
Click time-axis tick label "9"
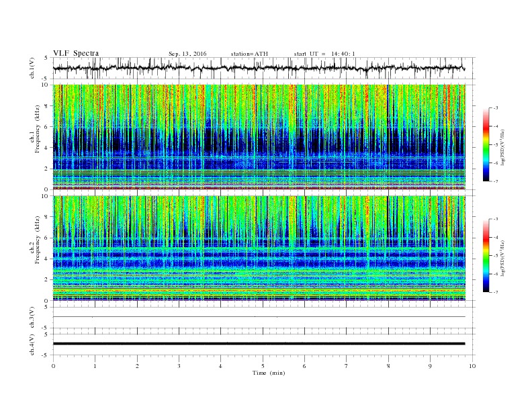click(430, 366)
